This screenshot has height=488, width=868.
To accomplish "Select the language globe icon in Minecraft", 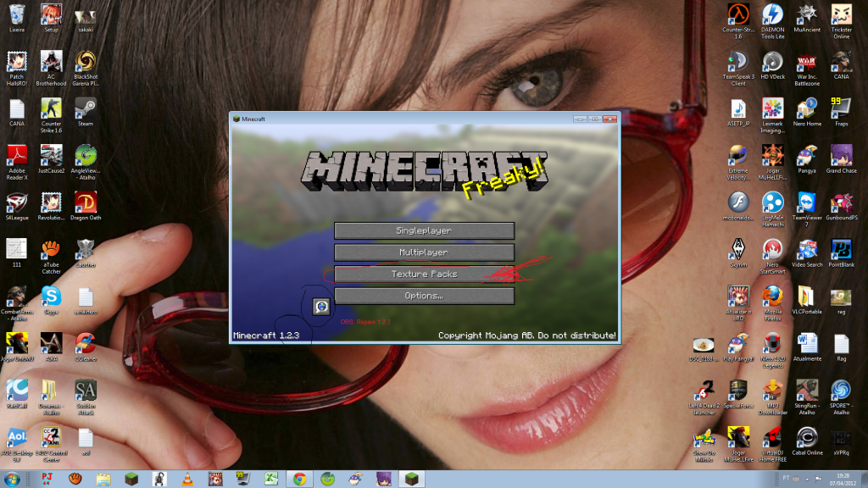I will coord(320,308).
